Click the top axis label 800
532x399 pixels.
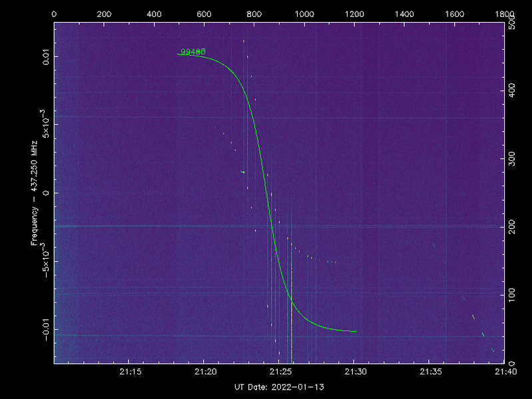254,14
